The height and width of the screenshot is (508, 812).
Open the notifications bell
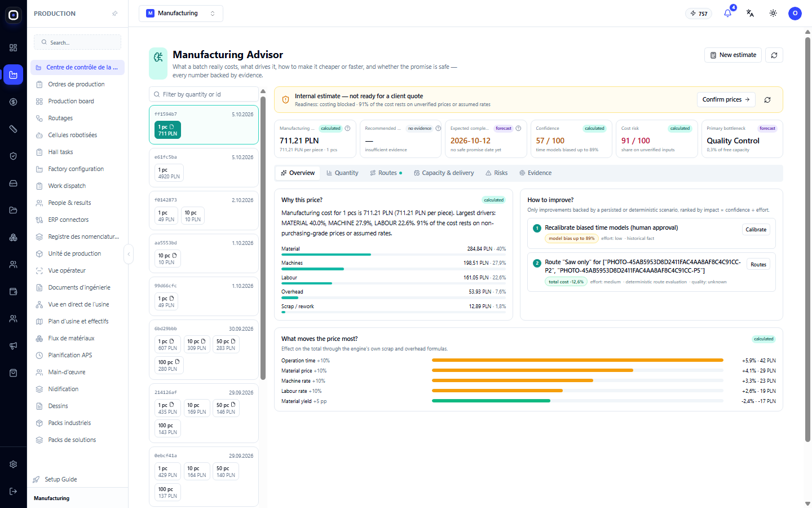click(x=727, y=13)
